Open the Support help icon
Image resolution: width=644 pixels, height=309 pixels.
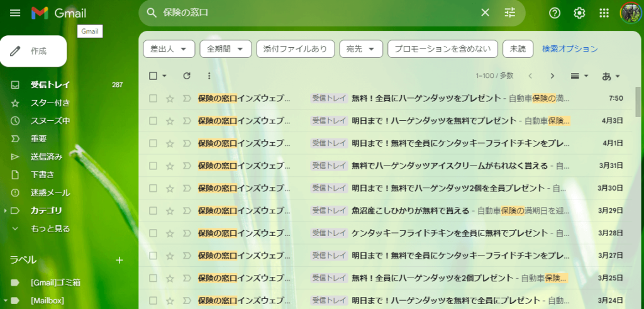(x=555, y=13)
